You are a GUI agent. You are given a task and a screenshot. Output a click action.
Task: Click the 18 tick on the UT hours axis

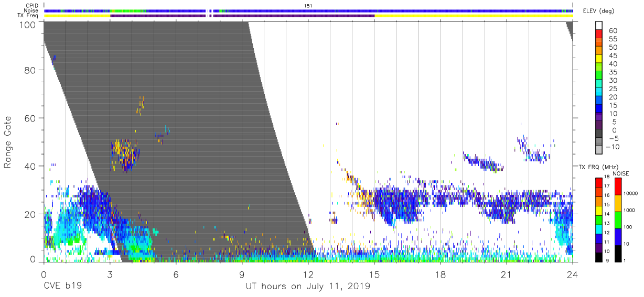coord(440,274)
